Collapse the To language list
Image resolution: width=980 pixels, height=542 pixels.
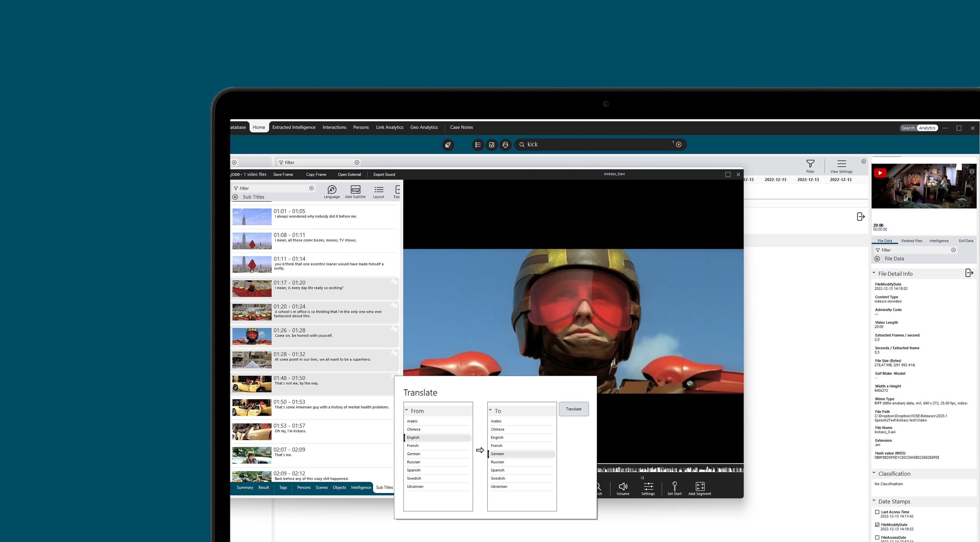pyautogui.click(x=490, y=410)
